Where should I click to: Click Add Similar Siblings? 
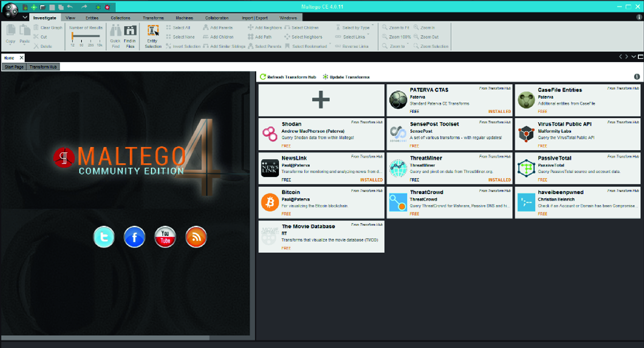click(x=224, y=46)
